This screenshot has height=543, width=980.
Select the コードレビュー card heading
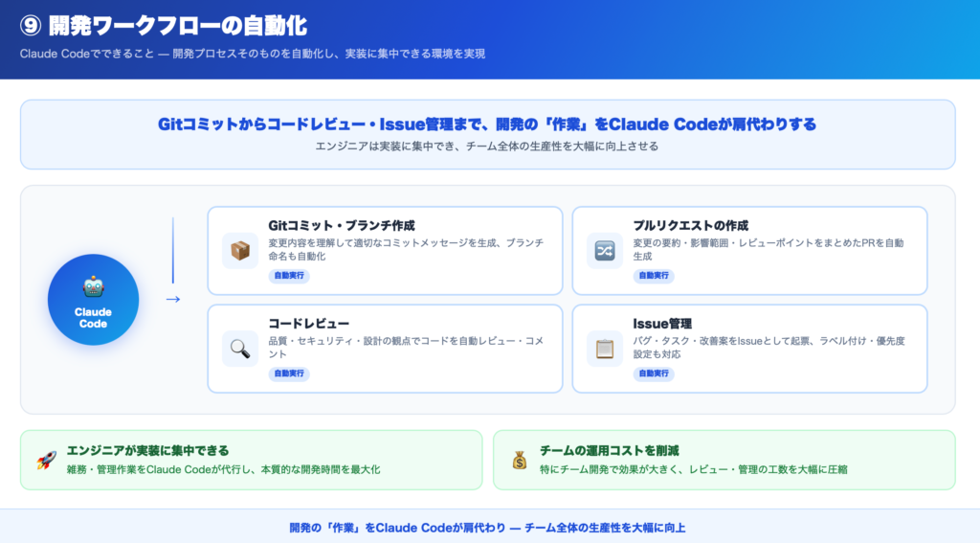[x=309, y=323]
